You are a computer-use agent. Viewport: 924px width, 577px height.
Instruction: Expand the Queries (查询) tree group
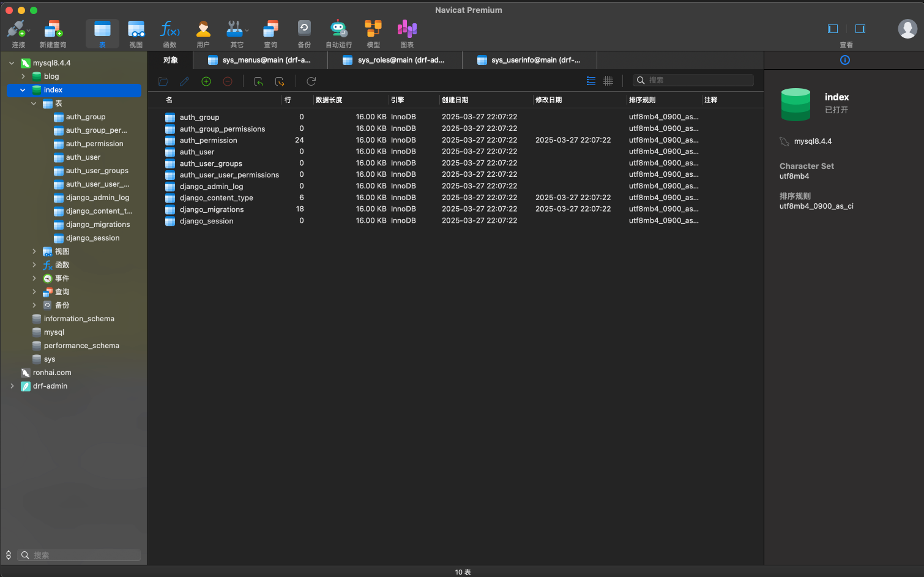(x=34, y=292)
